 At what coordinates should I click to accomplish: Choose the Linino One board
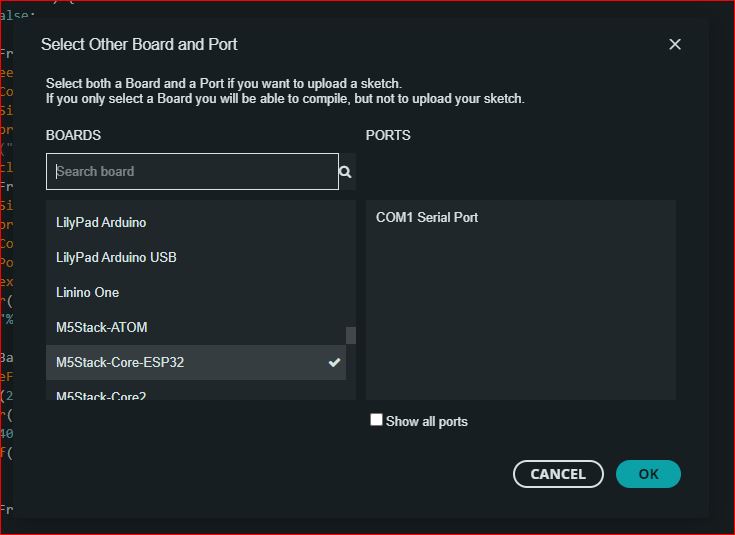point(196,293)
